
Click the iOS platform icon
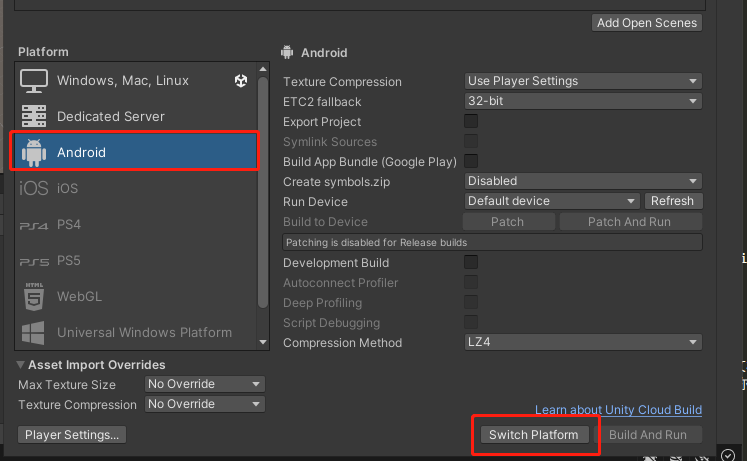coord(34,189)
